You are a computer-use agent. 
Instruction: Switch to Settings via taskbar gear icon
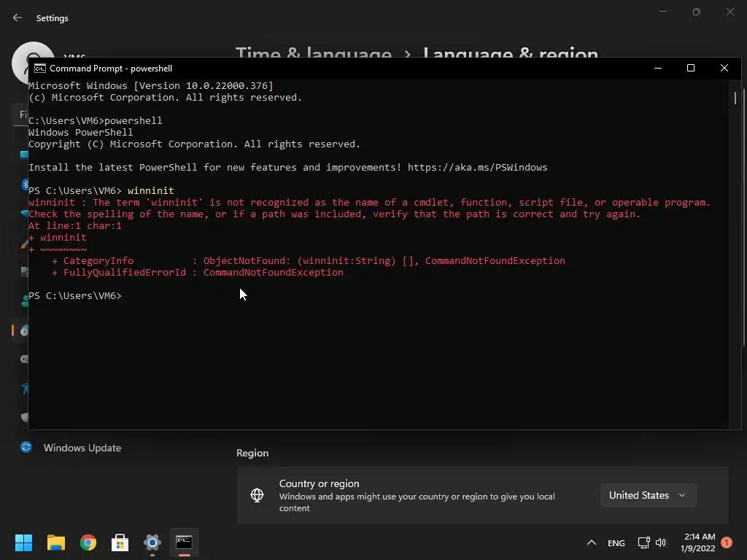tap(152, 542)
